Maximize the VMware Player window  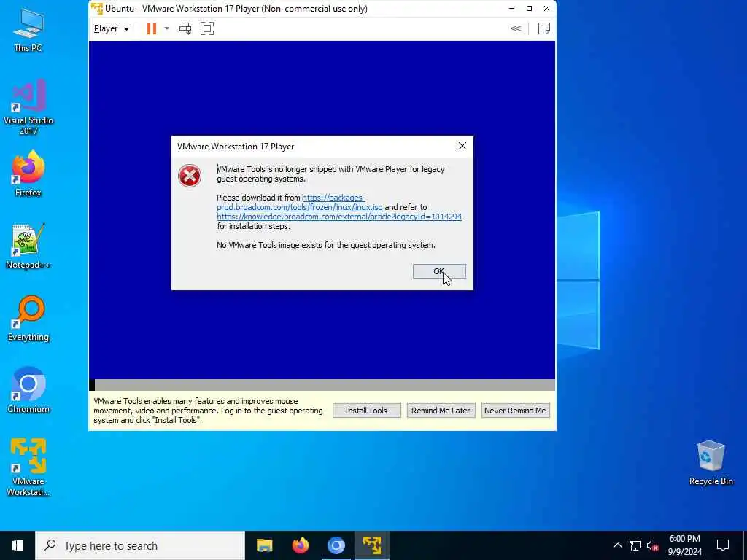[529, 9]
